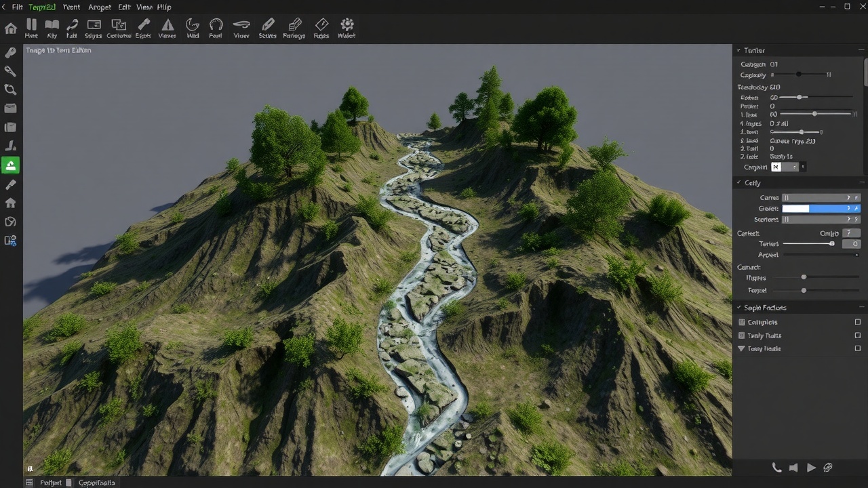The image size is (868, 488).
Task: Click the back arrow at top-left
Action: click(3, 7)
